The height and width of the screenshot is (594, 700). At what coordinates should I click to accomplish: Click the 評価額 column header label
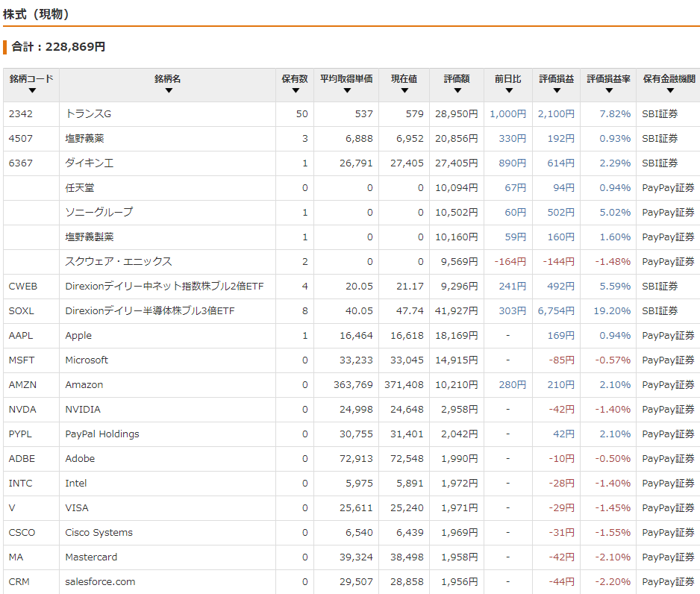point(457,79)
